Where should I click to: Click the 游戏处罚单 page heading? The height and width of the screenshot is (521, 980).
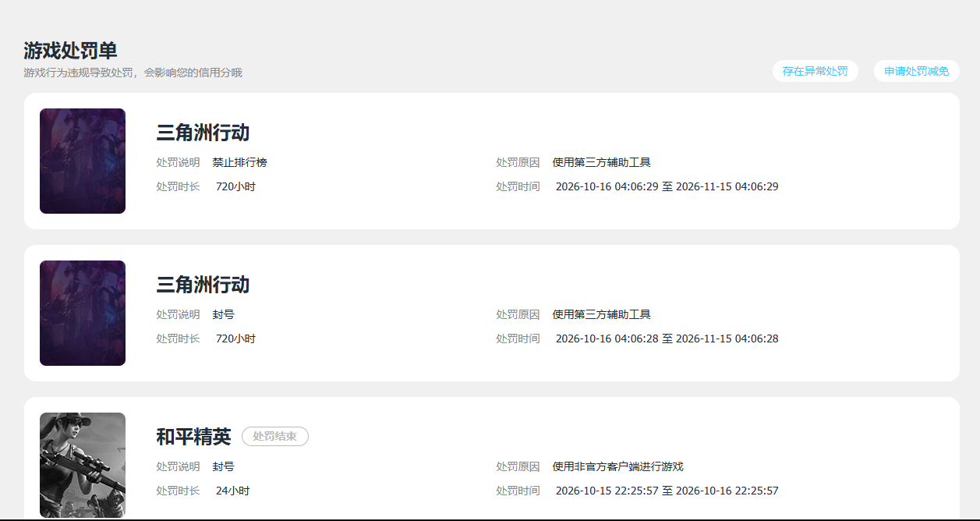pyautogui.click(x=70, y=51)
